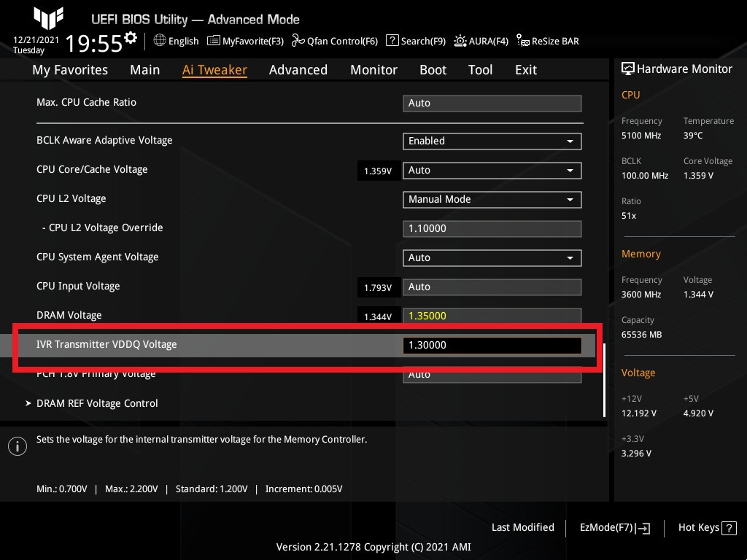
Task: Click AURA(F4) label
Action: click(488, 41)
